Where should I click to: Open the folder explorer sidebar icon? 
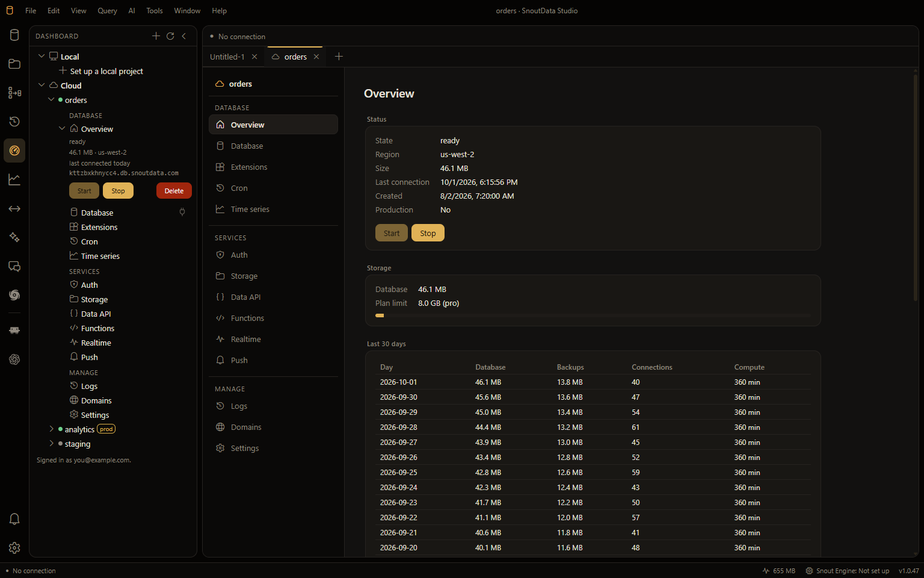pos(14,64)
